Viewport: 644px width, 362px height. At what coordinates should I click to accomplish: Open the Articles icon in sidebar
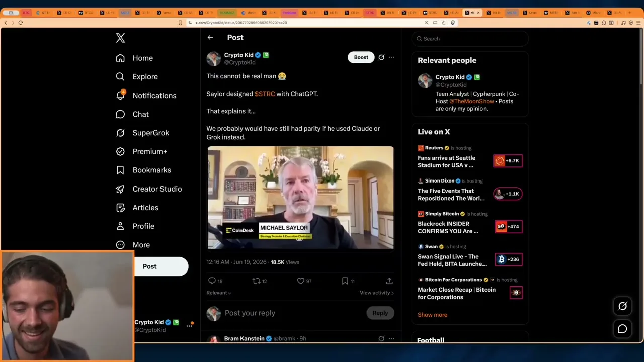tap(120, 208)
